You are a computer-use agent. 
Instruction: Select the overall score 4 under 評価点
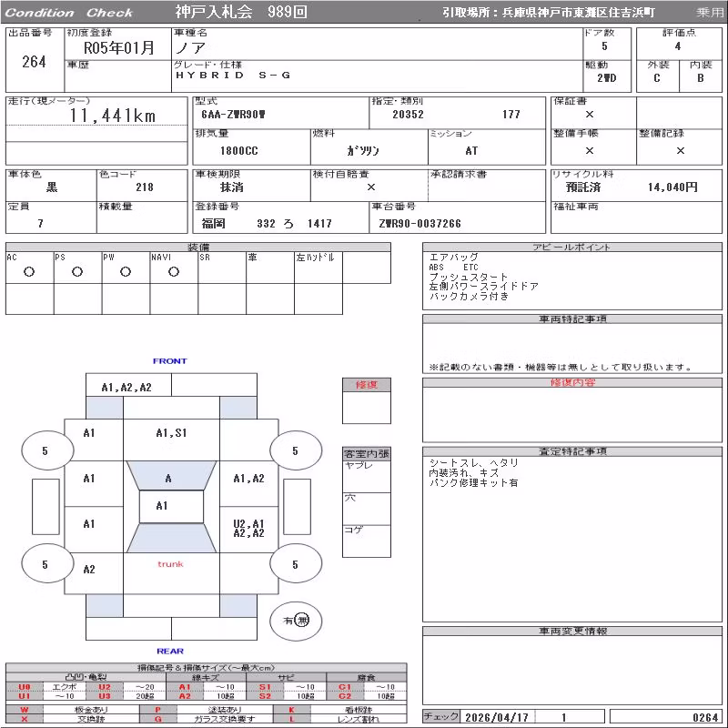(678, 46)
